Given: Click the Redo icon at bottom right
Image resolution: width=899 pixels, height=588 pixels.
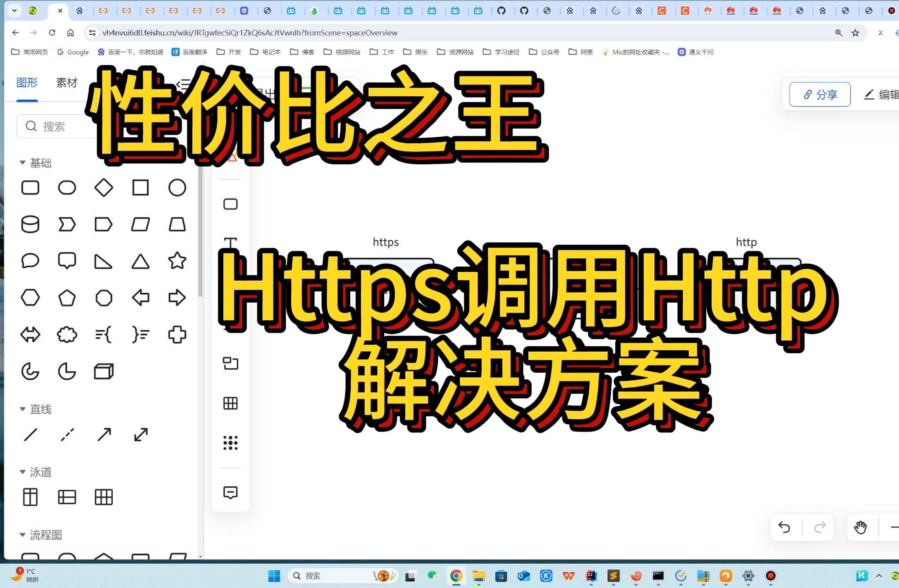Looking at the screenshot, I should pyautogui.click(x=819, y=527).
